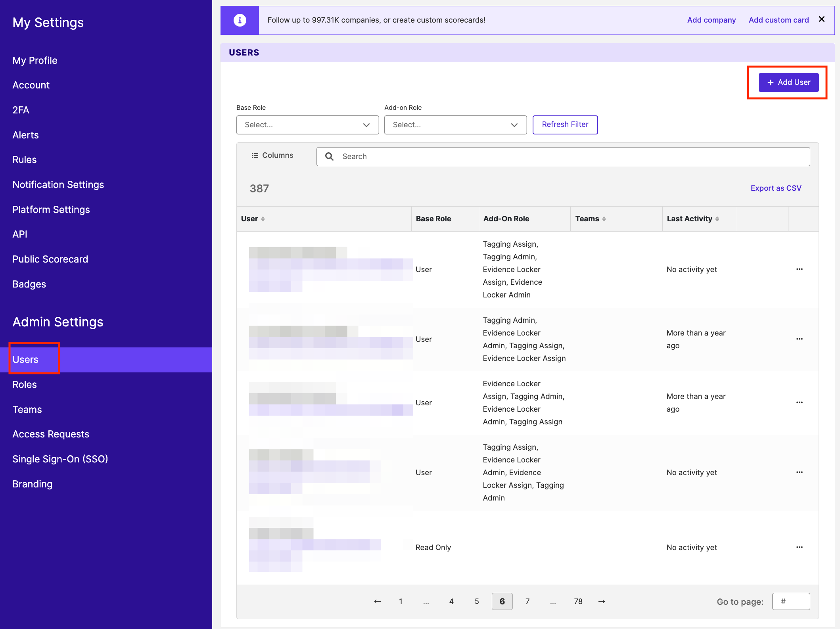Sort the table by User column
The width and height of the screenshot is (840, 629).
(264, 219)
